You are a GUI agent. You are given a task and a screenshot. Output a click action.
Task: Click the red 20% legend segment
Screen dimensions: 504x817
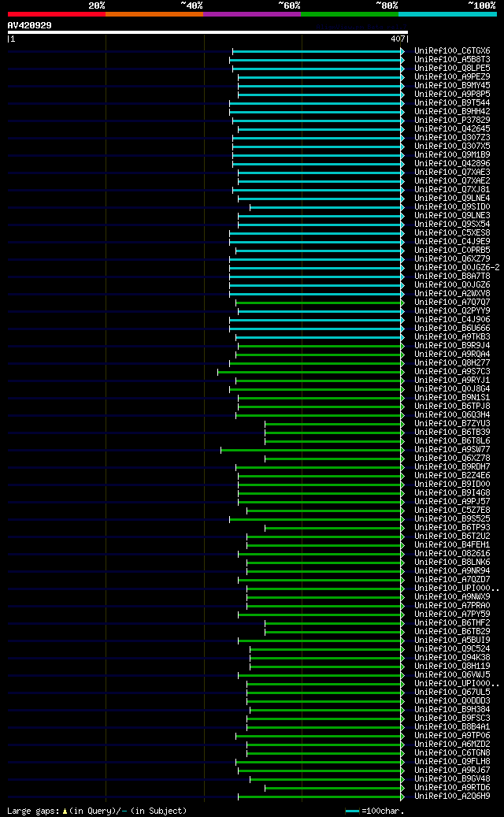coord(56,14)
